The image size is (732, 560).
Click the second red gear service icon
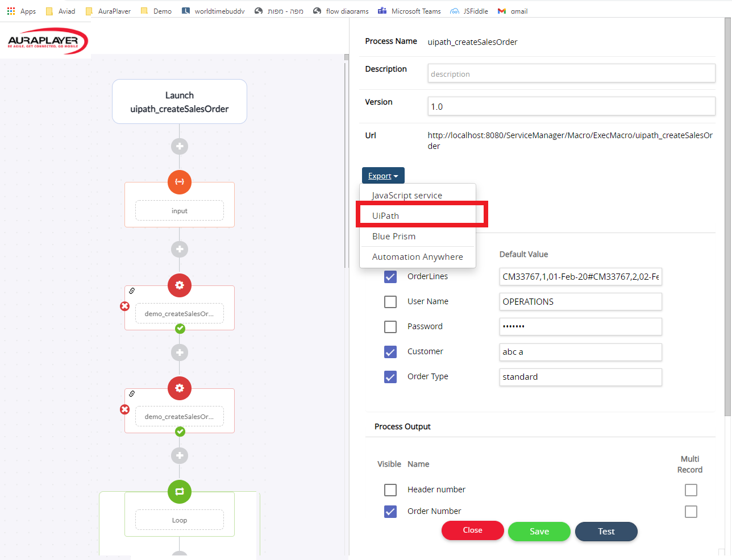tap(180, 388)
